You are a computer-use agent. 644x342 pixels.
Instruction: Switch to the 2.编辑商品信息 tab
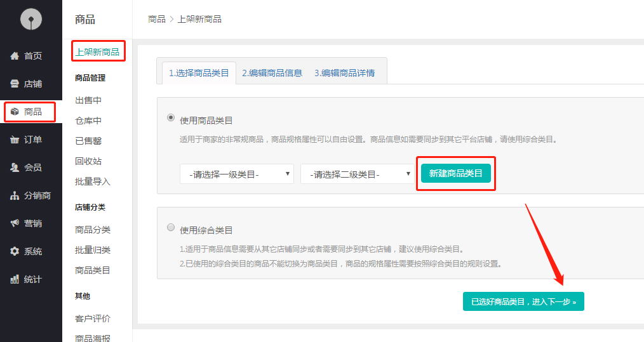tap(272, 73)
